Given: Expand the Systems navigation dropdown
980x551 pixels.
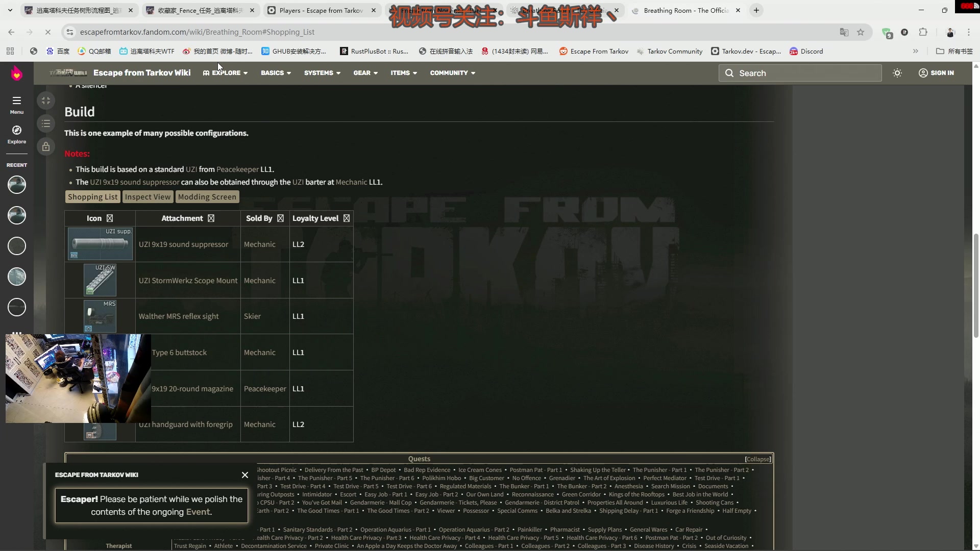Looking at the screenshot, I should pos(322,73).
